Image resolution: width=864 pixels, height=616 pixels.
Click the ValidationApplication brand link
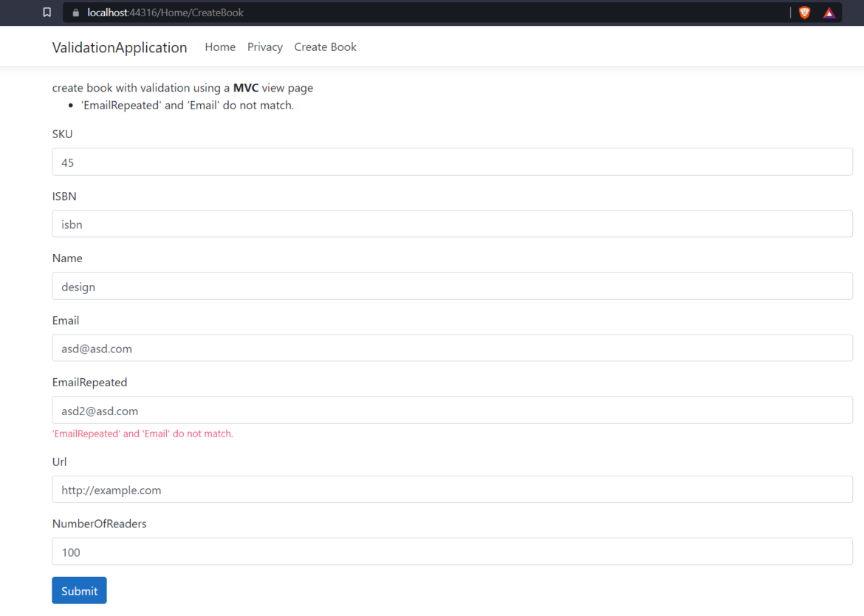click(119, 47)
